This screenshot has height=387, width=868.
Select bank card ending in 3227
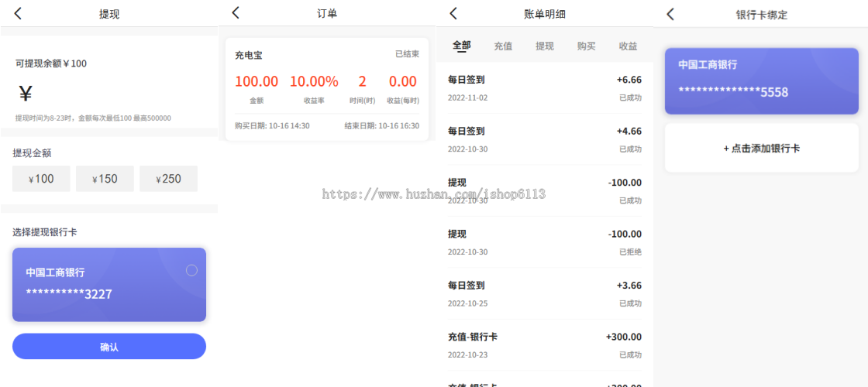(109, 285)
